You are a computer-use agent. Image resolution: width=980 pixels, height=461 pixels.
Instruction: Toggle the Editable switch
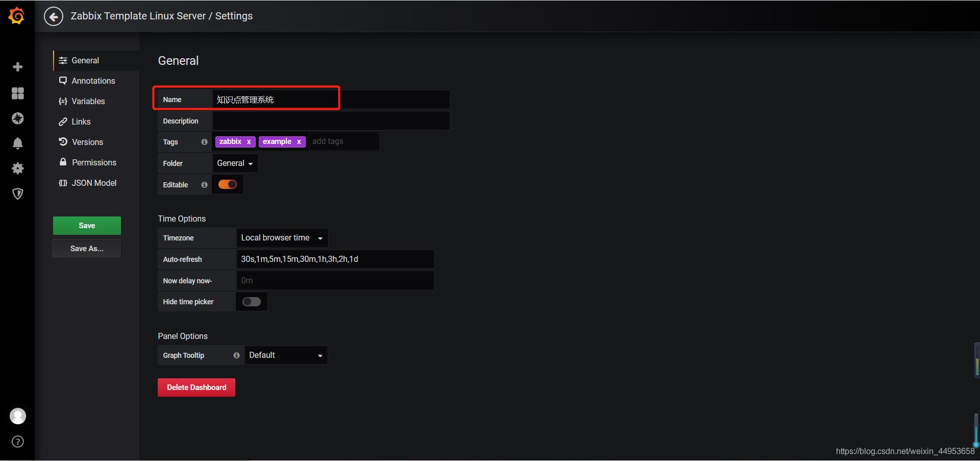click(228, 184)
